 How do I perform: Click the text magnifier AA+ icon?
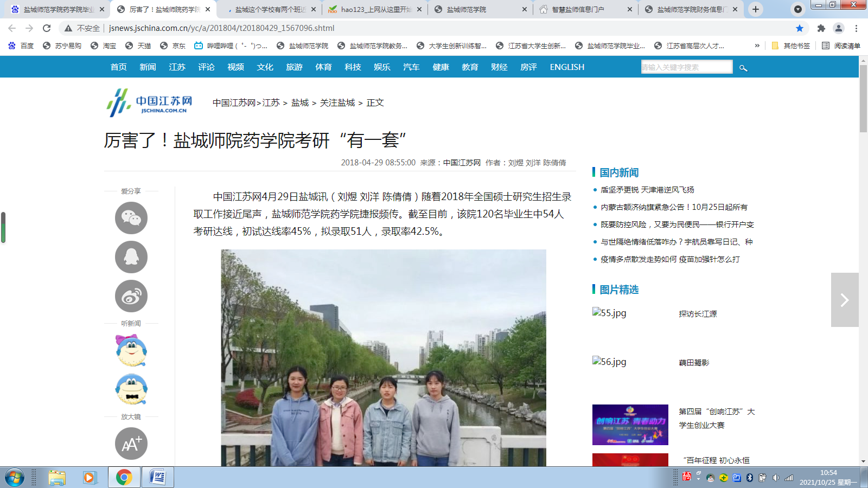coord(131,444)
